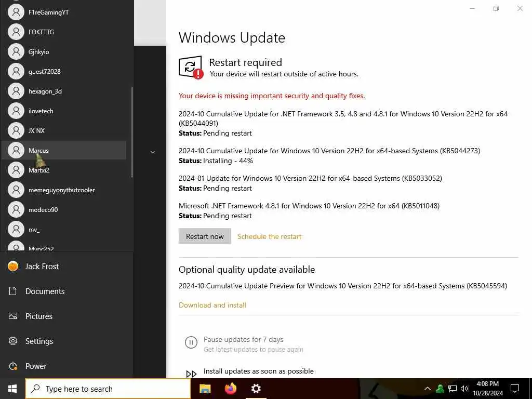Click the Schedule the restart link

tap(269, 236)
